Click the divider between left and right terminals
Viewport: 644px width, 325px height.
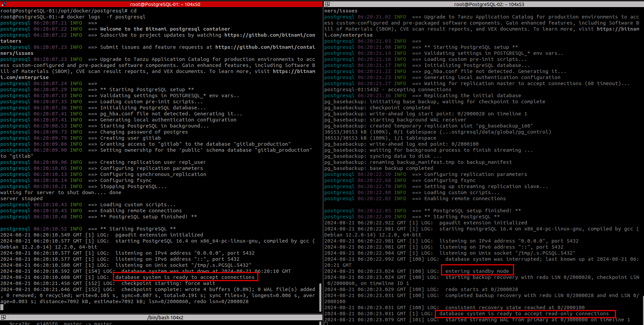click(x=323, y=161)
